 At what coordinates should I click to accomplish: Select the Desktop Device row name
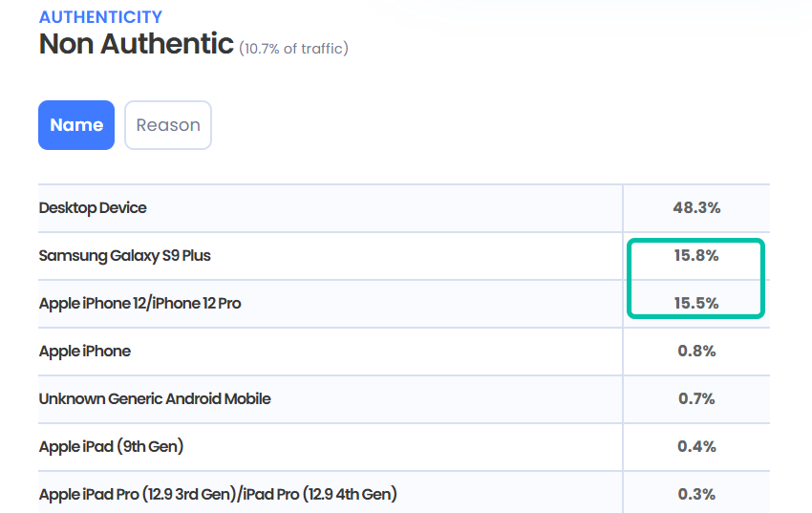pyautogui.click(x=93, y=207)
